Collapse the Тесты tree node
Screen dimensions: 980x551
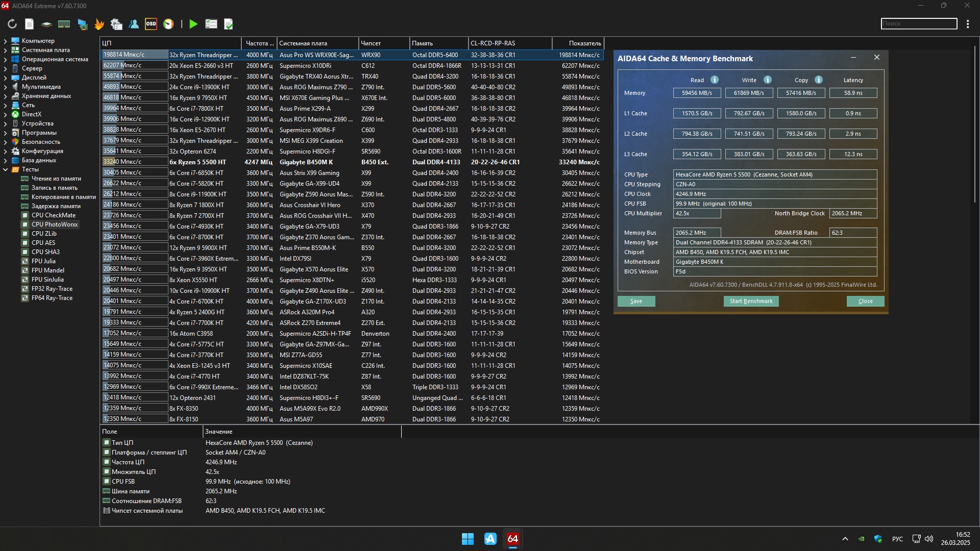pyautogui.click(x=5, y=169)
